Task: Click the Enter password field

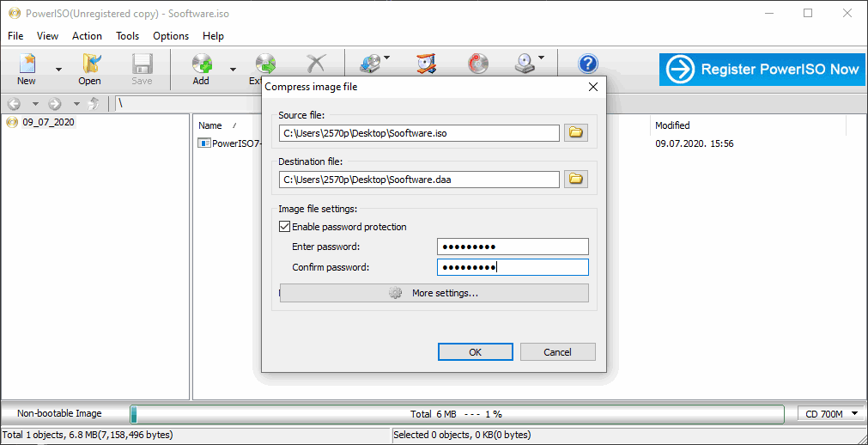Action: pos(513,247)
